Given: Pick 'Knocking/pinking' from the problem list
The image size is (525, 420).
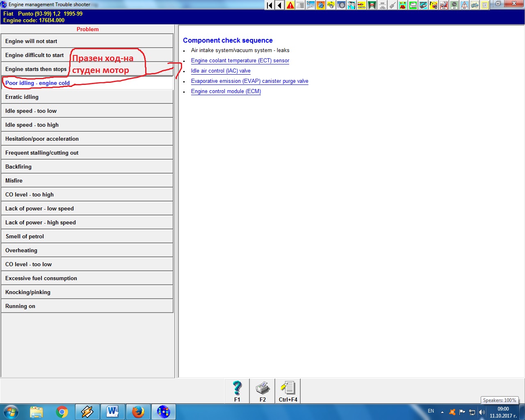Looking at the screenshot, I should pos(87,292).
